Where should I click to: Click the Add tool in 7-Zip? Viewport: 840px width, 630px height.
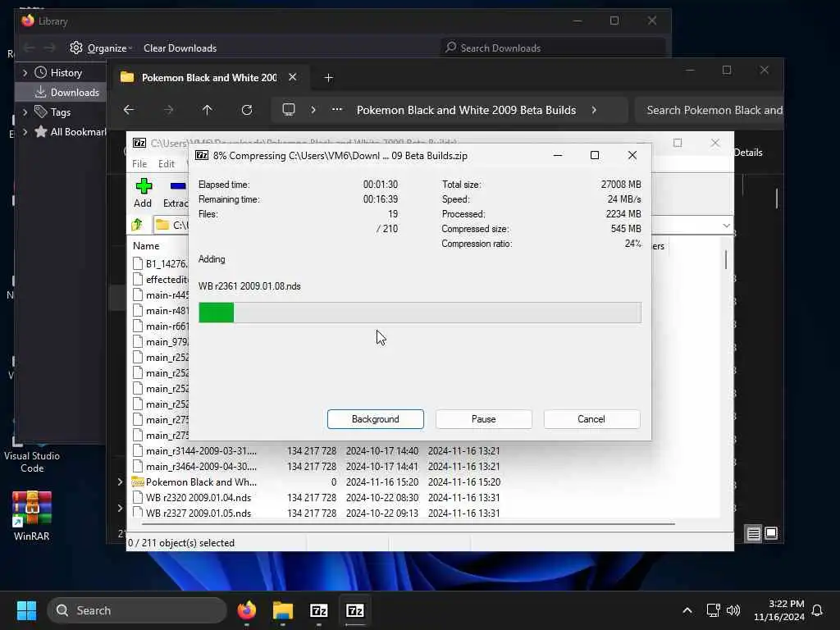pos(143,193)
